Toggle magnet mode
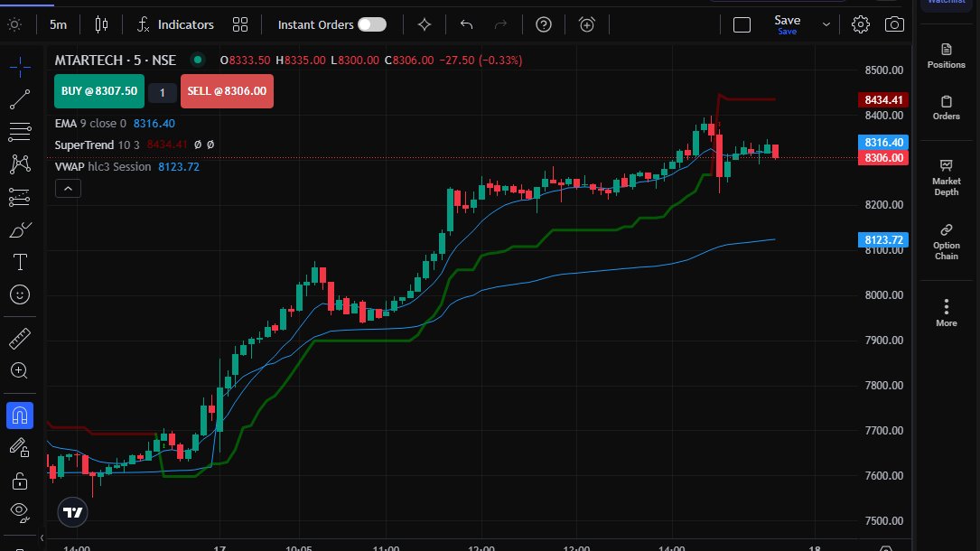Image resolution: width=980 pixels, height=551 pixels. click(20, 416)
